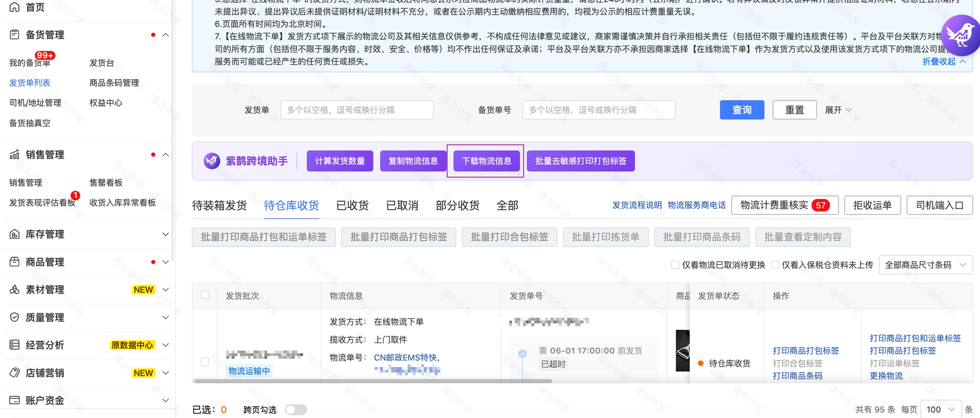Viewport: 980px width, 418px height.
Task: Click the 店铺营销 tag icon
Action: pyautogui.click(x=14, y=373)
